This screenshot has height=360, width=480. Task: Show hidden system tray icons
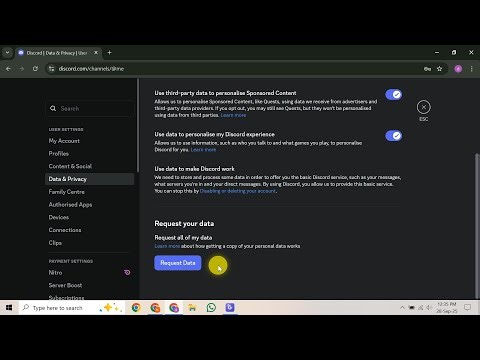[402, 308]
